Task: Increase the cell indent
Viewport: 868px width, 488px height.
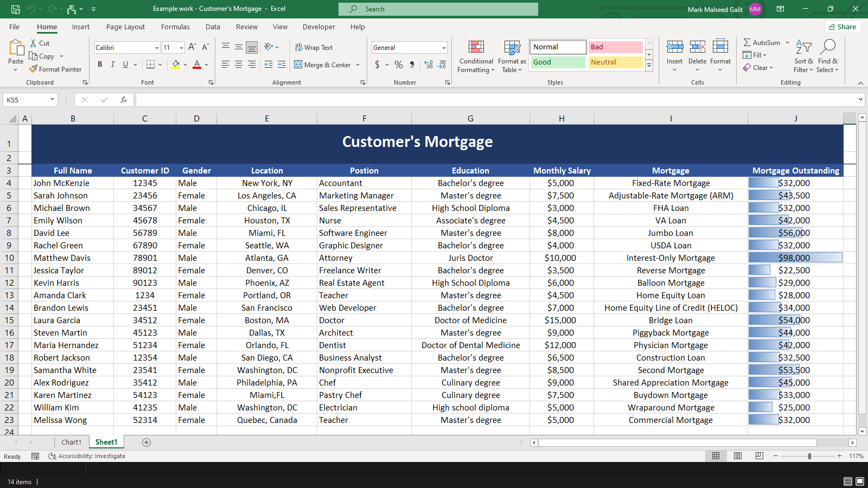Action: click(x=282, y=65)
